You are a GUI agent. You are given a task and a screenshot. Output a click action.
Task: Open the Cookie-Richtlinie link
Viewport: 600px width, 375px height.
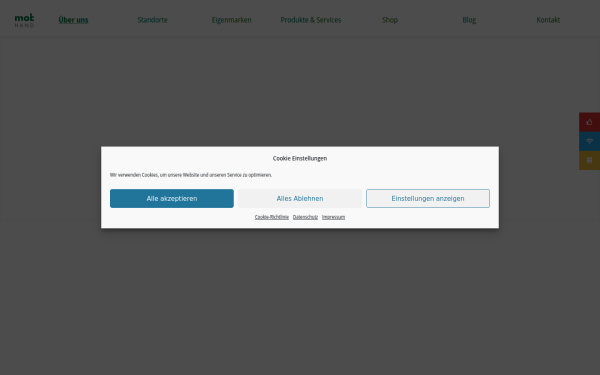[272, 217]
